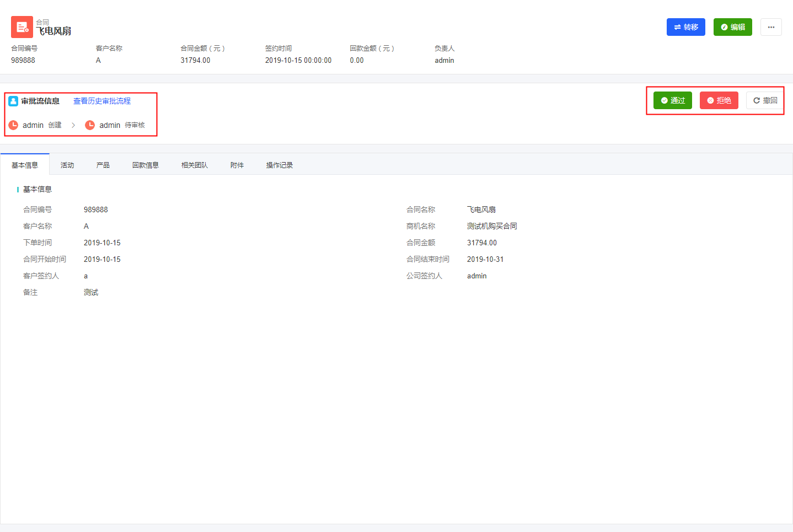Withdraw the approval using 撤回 button
The image size is (793, 532).
click(765, 100)
